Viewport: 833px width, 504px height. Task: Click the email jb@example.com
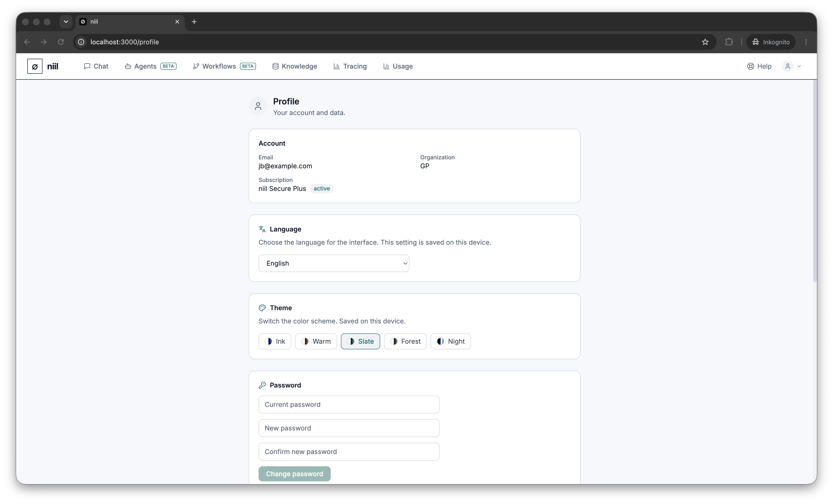pyautogui.click(x=285, y=166)
